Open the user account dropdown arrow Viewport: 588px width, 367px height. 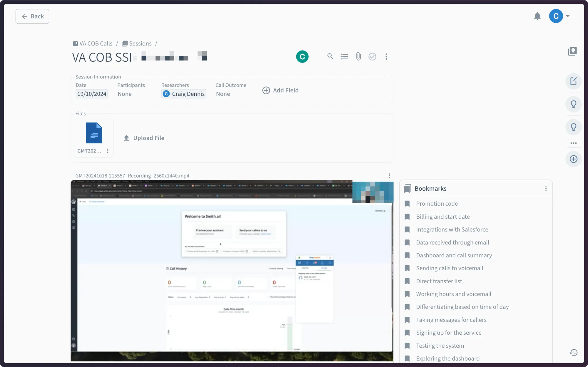568,16
